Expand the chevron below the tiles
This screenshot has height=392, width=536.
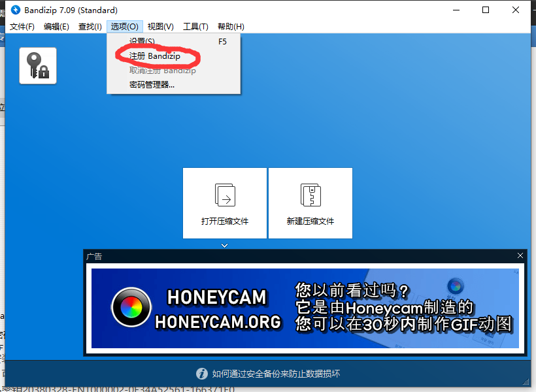225,246
